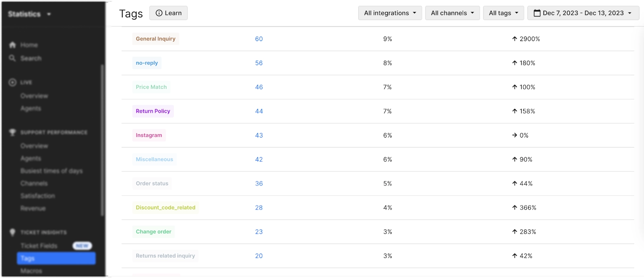This screenshot has width=644, height=278.
Task: Open Busiest times of days report
Action: point(52,171)
